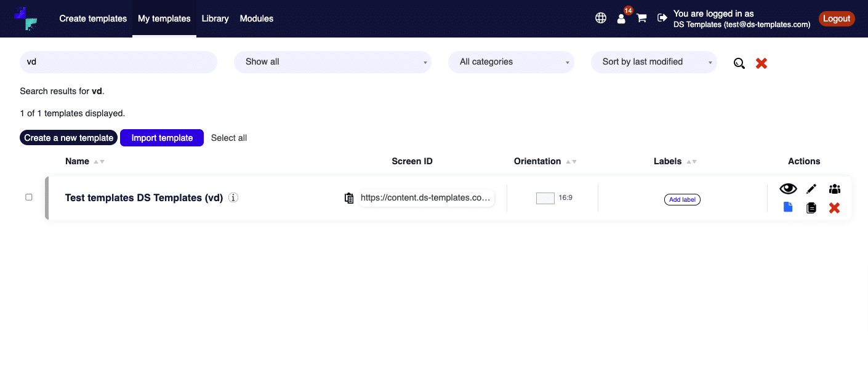This screenshot has width=868, height=374.
Task: Click Select all to mark every template
Action: 228,137
